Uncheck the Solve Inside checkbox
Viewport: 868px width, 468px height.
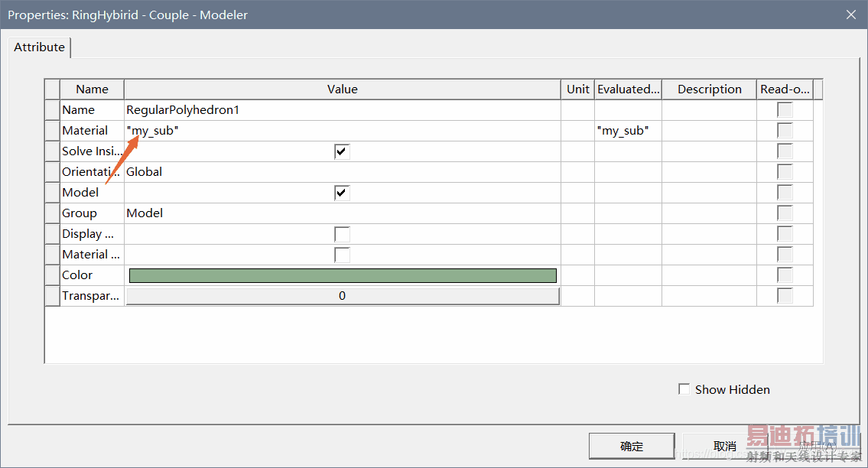(x=342, y=151)
